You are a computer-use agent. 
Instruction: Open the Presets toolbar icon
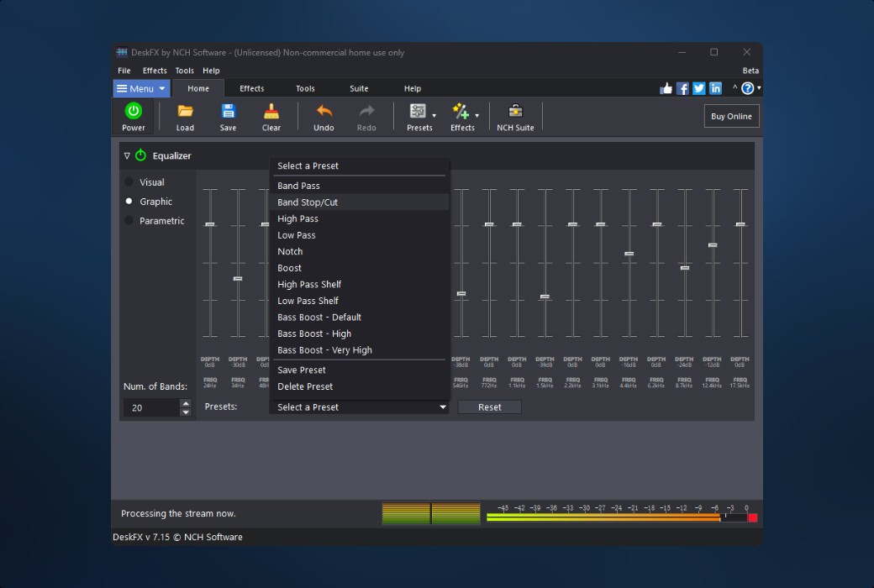pos(418,110)
